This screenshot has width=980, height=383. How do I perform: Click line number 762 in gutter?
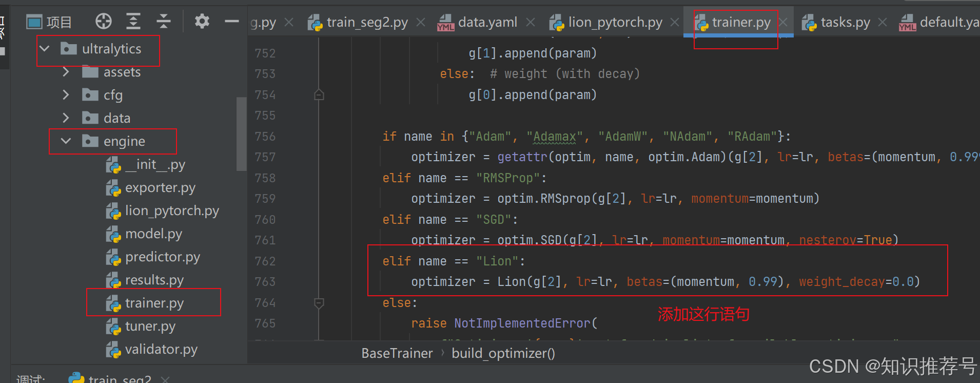point(265,261)
